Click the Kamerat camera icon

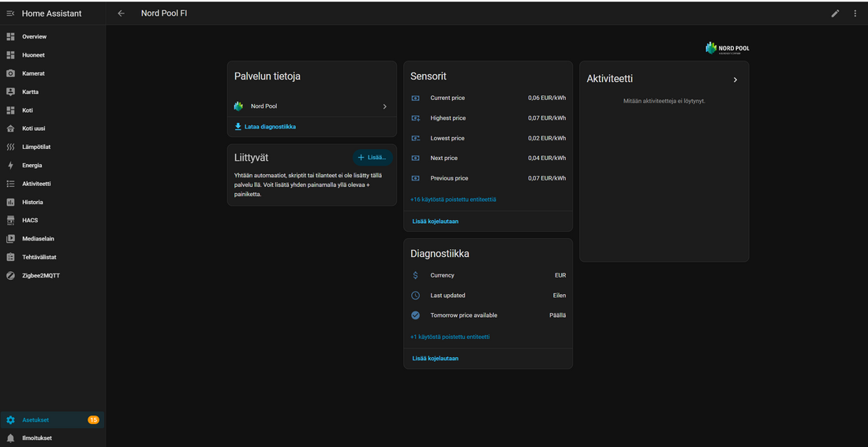click(x=10, y=73)
